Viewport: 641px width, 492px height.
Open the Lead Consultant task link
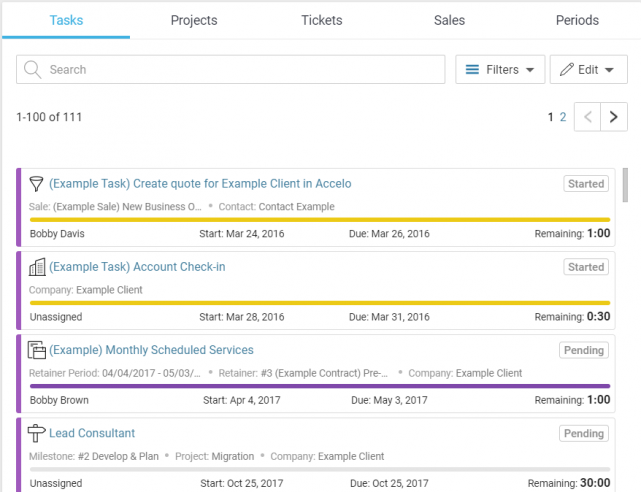click(x=92, y=433)
